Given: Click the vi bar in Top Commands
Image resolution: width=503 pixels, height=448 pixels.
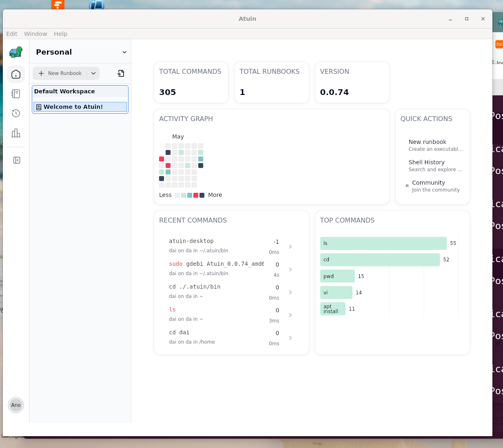Looking at the screenshot, I should click(x=336, y=292).
